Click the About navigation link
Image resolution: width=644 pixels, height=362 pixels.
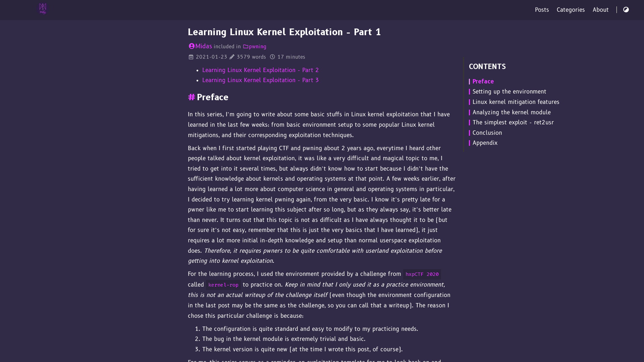[x=600, y=10]
